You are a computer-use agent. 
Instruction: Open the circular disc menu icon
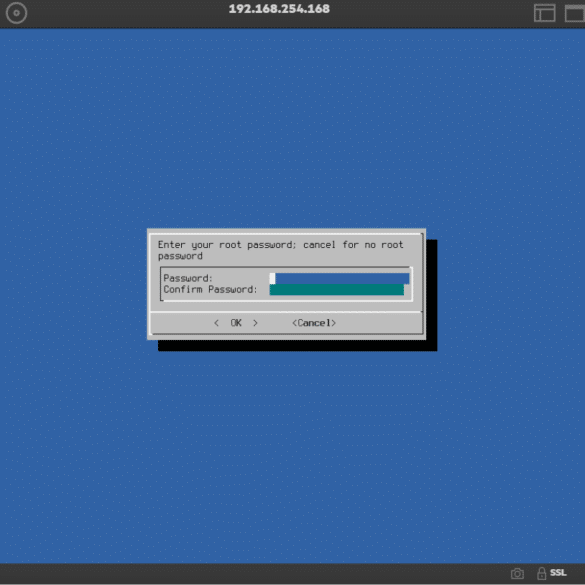[x=16, y=13]
